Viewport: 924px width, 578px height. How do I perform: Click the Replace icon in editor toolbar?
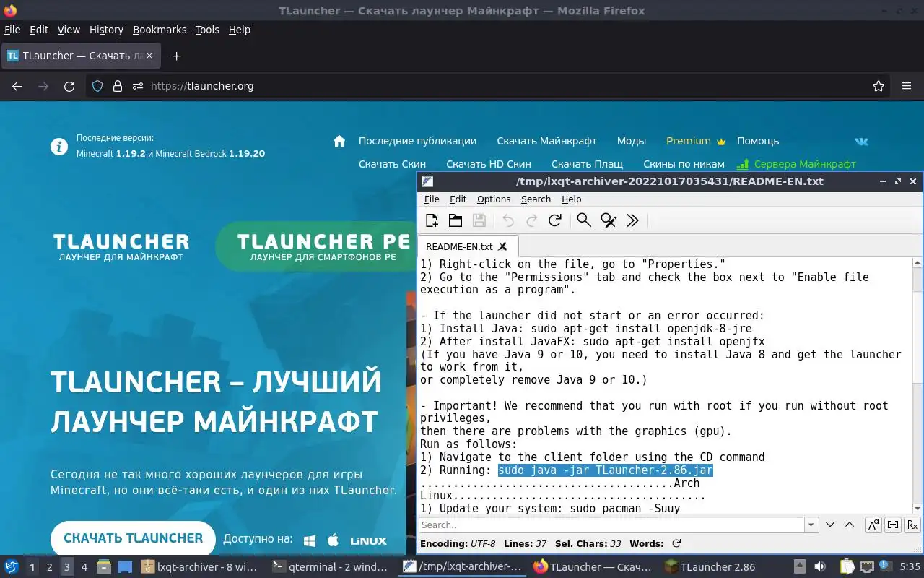(609, 220)
